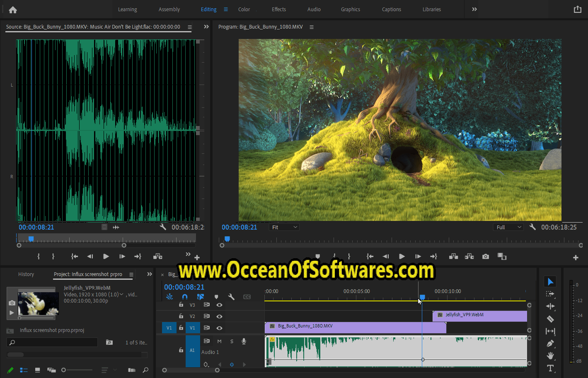The width and height of the screenshot is (588, 378).
Task: Click the Export Frame camera button
Action: pos(485,256)
